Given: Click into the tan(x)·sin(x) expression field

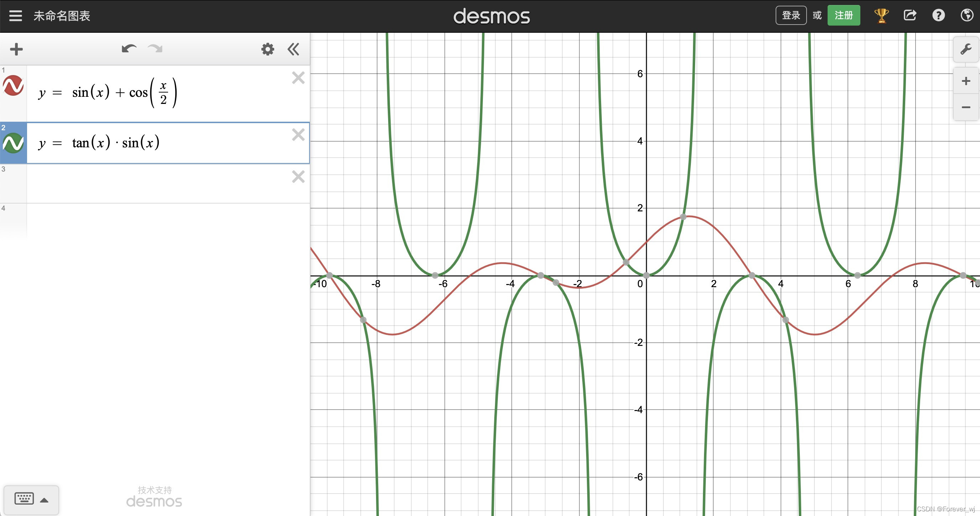Looking at the screenshot, I should 168,143.
